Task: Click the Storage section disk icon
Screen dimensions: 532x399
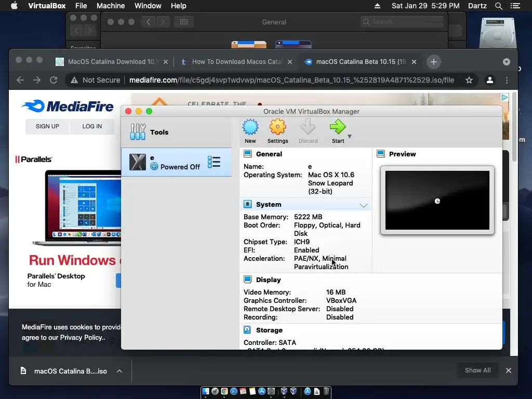Action: tap(247, 330)
